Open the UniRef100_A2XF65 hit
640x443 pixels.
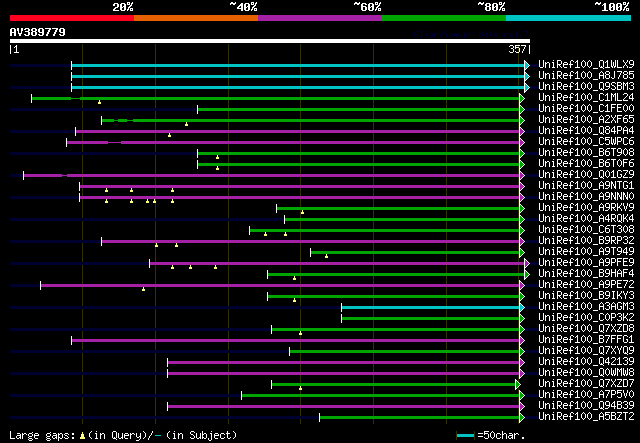point(586,119)
